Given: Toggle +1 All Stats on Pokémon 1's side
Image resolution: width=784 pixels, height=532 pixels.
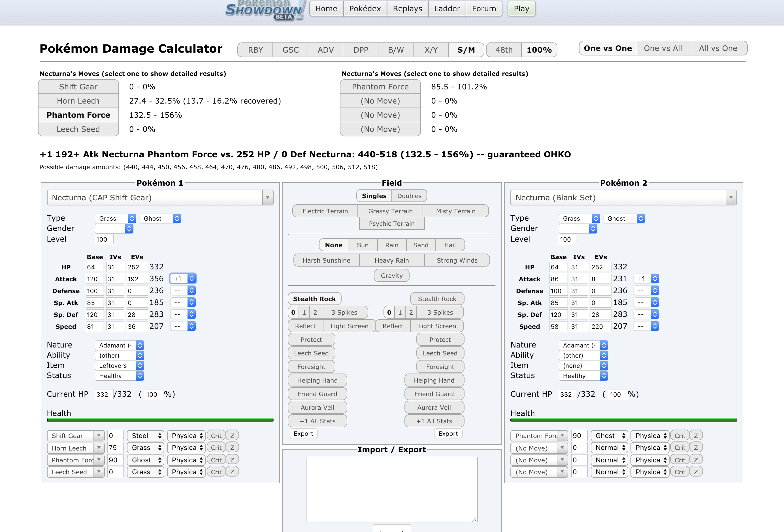Looking at the screenshot, I should 317,421.
